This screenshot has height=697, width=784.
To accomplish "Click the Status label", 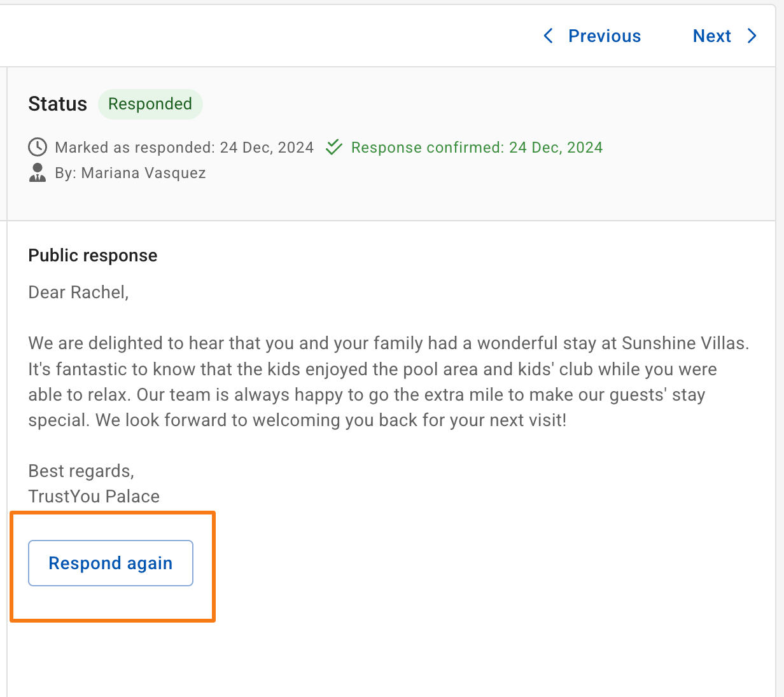I will coord(58,104).
